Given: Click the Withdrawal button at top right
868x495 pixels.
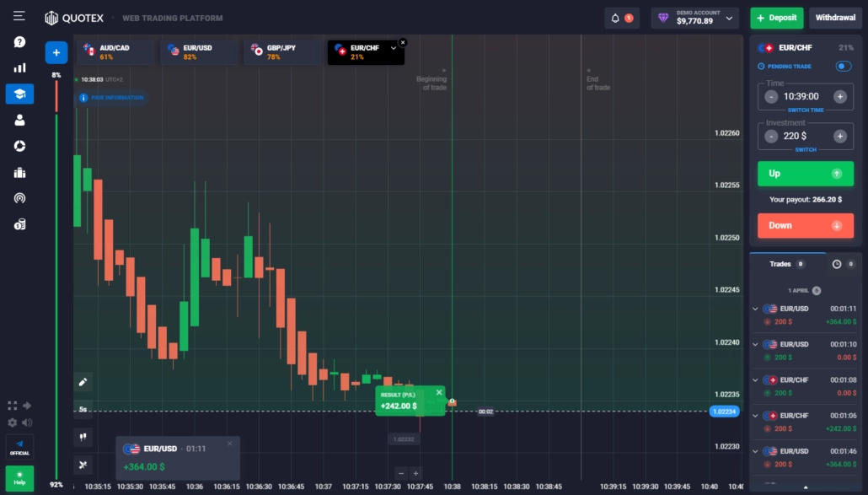Looking at the screenshot, I should coord(835,17).
